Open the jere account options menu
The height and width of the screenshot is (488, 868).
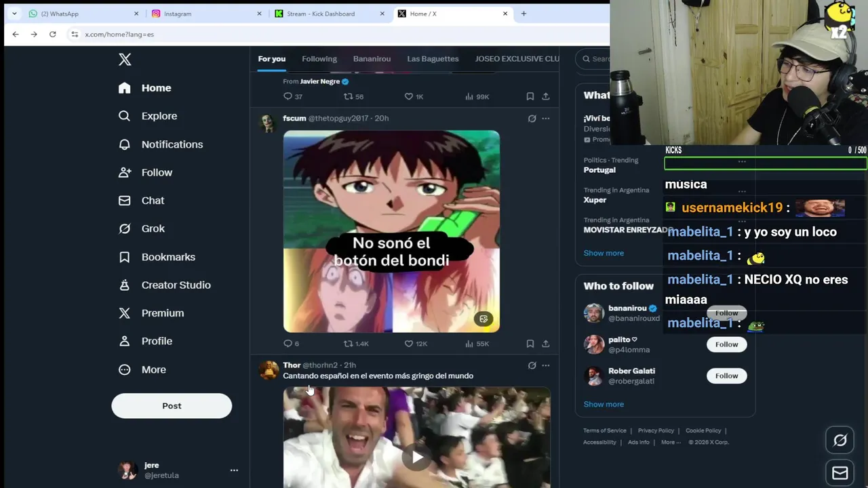click(x=234, y=470)
